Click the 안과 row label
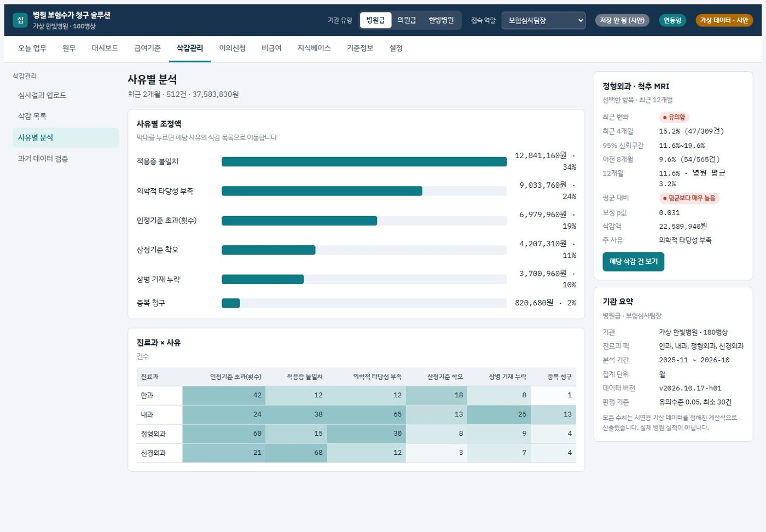 [147, 395]
